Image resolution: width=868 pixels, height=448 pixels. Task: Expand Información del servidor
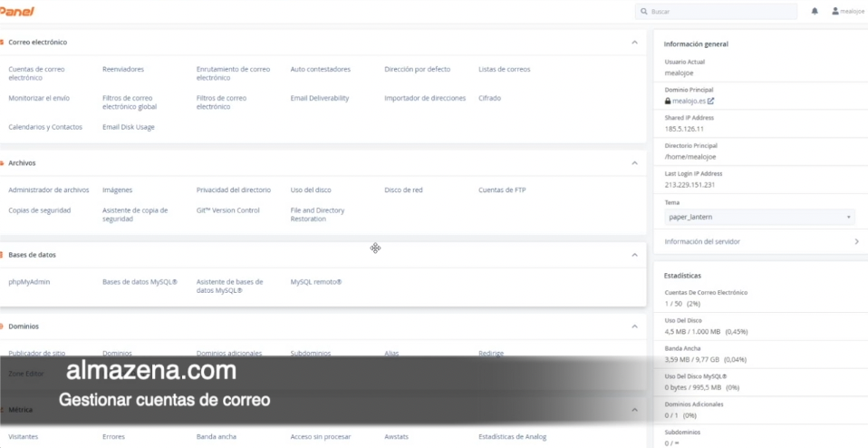click(x=856, y=242)
